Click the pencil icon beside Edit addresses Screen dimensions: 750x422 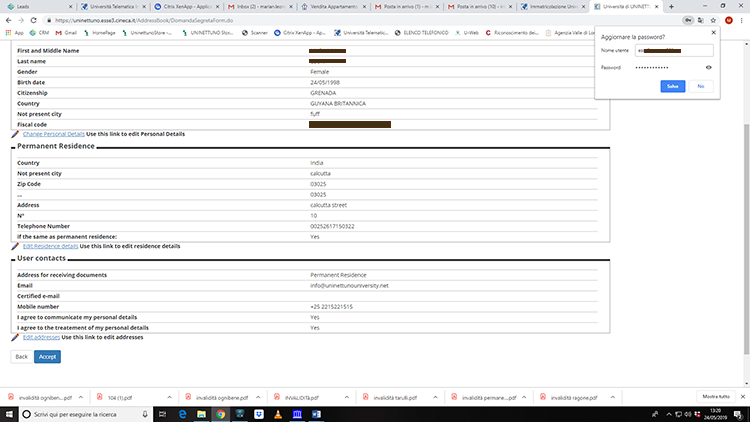click(15, 337)
